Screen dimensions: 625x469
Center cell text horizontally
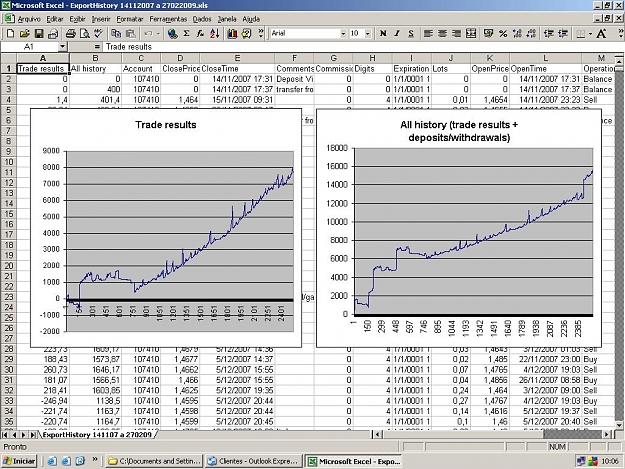coord(442,33)
